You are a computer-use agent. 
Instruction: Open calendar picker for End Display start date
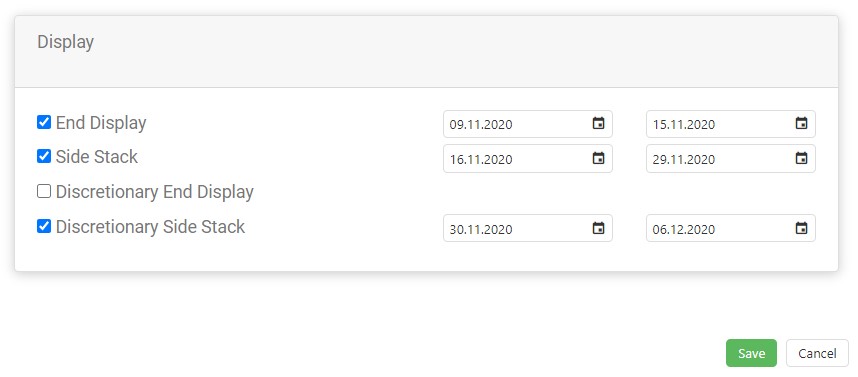(x=599, y=124)
